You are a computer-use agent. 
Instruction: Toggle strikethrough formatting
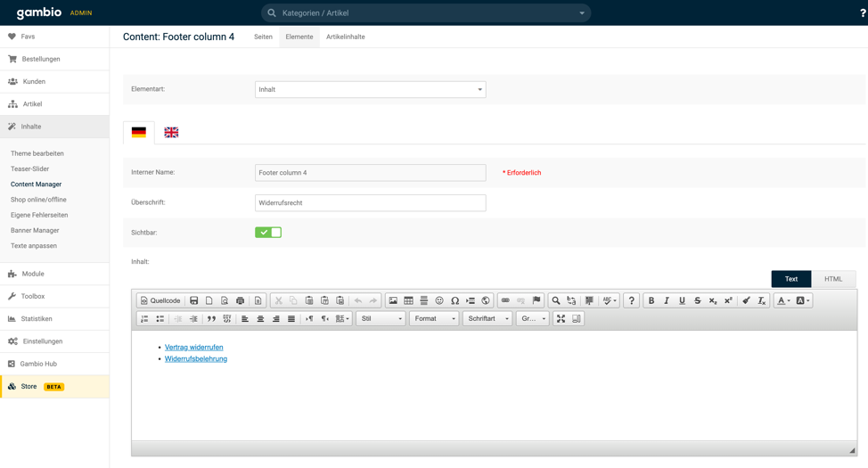pos(698,300)
